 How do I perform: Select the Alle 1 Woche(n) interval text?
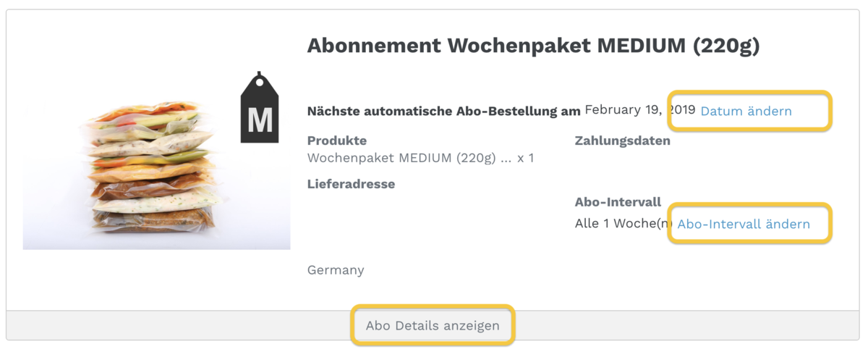(624, 224)
